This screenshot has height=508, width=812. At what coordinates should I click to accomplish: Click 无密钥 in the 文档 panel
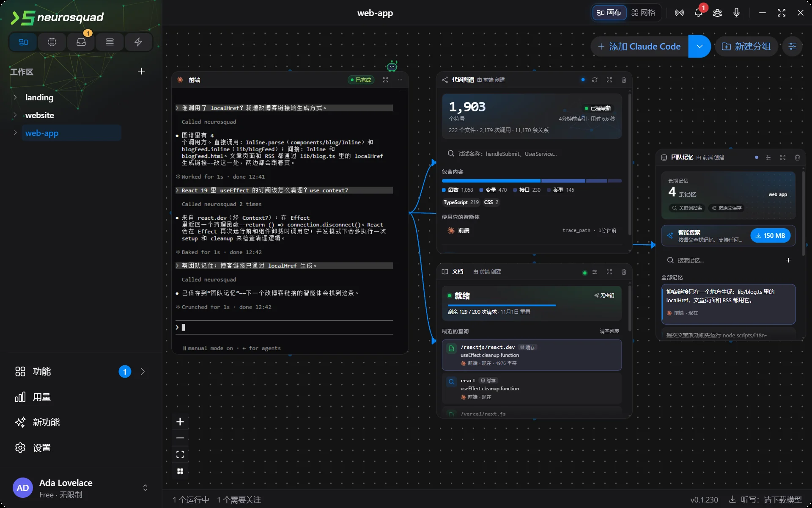click(x=604, y=295)
